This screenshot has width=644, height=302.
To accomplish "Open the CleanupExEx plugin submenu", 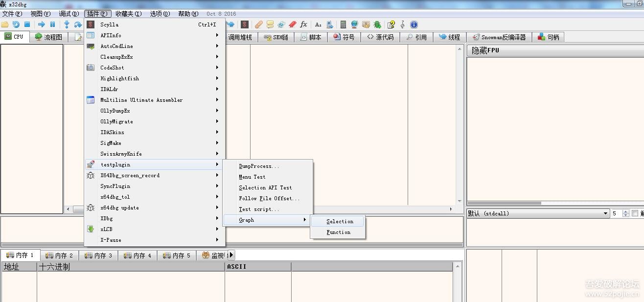I will pyautogui.click(x=155, y=57).
